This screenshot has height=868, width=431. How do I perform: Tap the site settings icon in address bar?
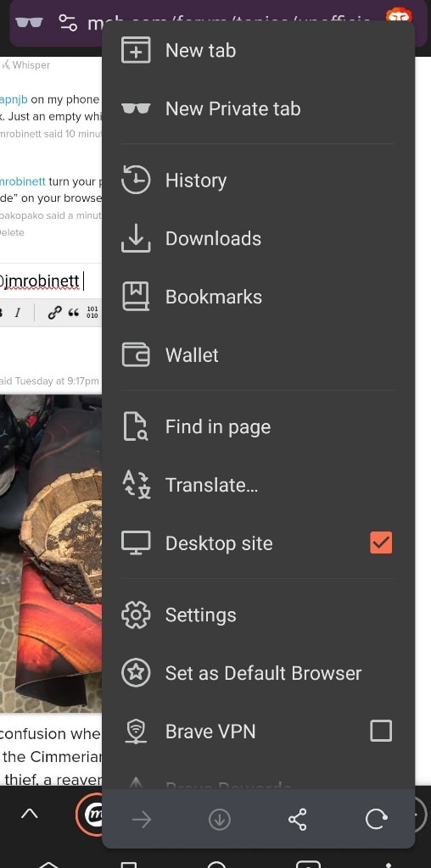68,23
